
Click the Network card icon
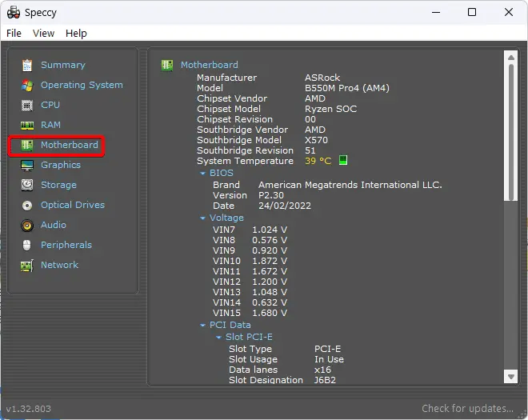[x=27, y=266]
